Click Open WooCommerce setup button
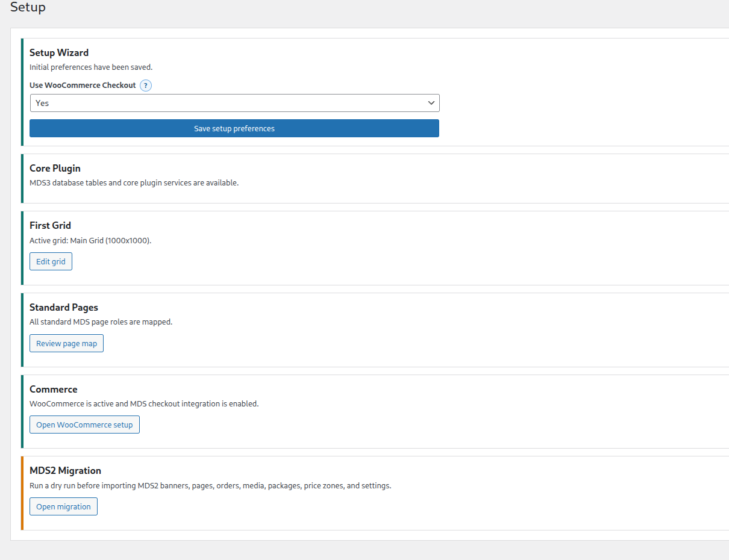Image resolution: width=729 pixels, height=560 pixels. 84,425
